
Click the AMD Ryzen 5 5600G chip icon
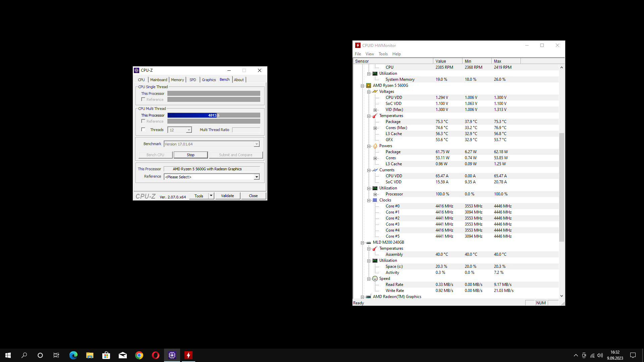click(369, 85)
